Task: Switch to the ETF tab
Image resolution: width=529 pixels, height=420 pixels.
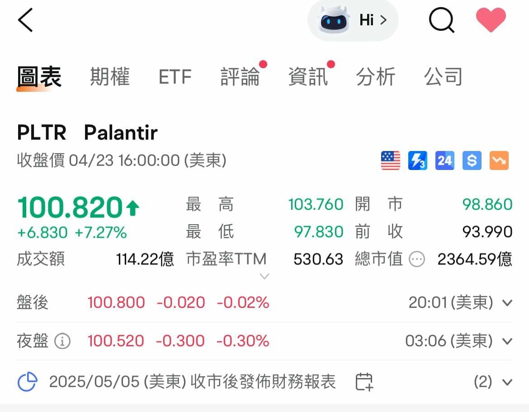Action: tap(175, 77)
